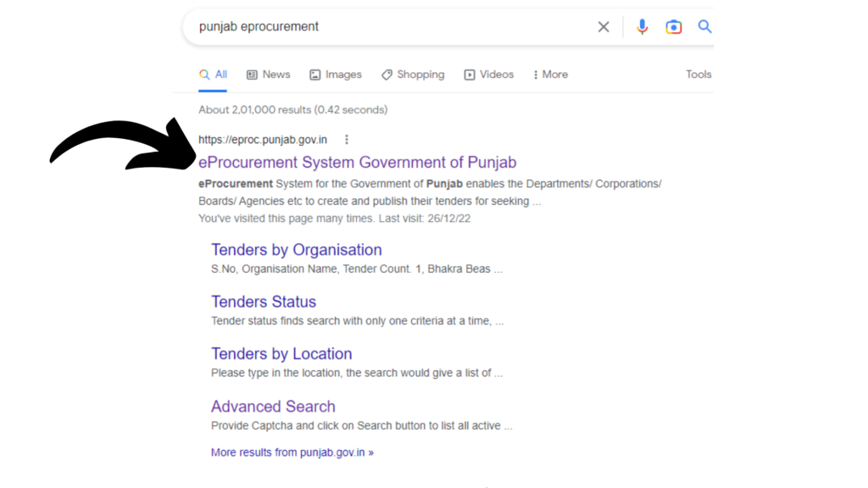Viewport: 868px width, 488px height.
Task: Open eProcurement System Government of Punjab link
Action: [x=357, y=163]
